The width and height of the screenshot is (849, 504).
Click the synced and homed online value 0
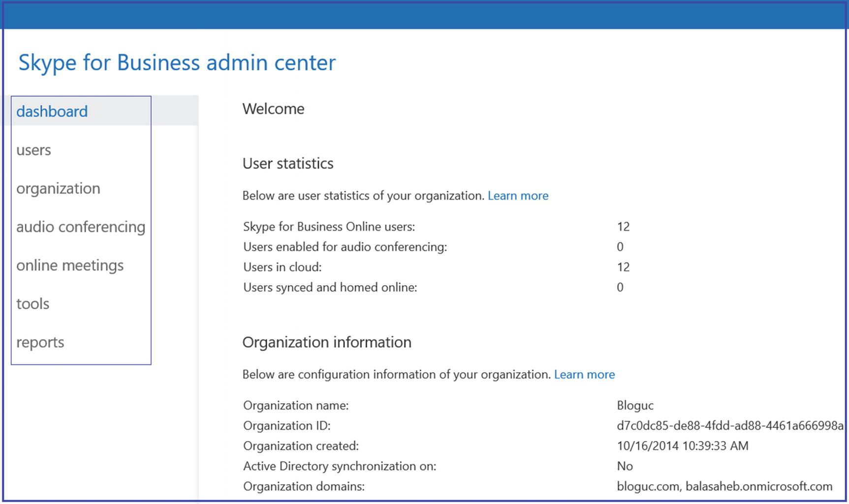coord(620,287)
